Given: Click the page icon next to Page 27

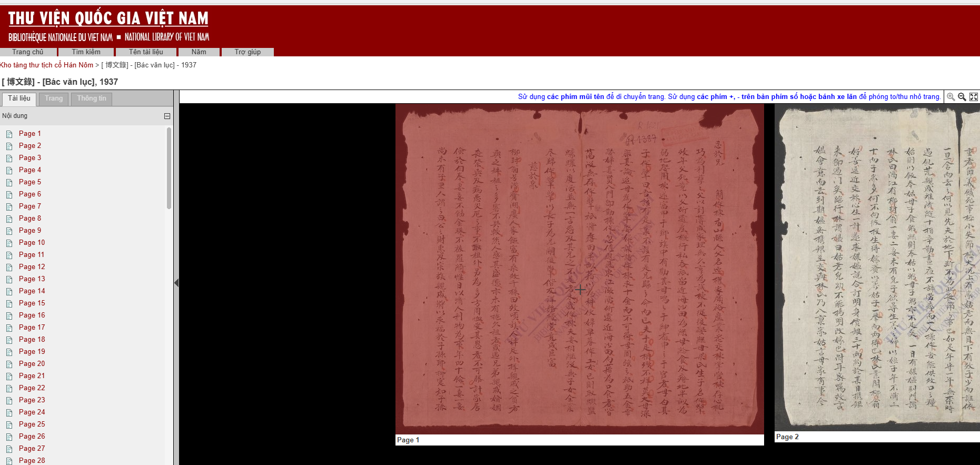Looking at the screenshot, I should pos(9,449).
